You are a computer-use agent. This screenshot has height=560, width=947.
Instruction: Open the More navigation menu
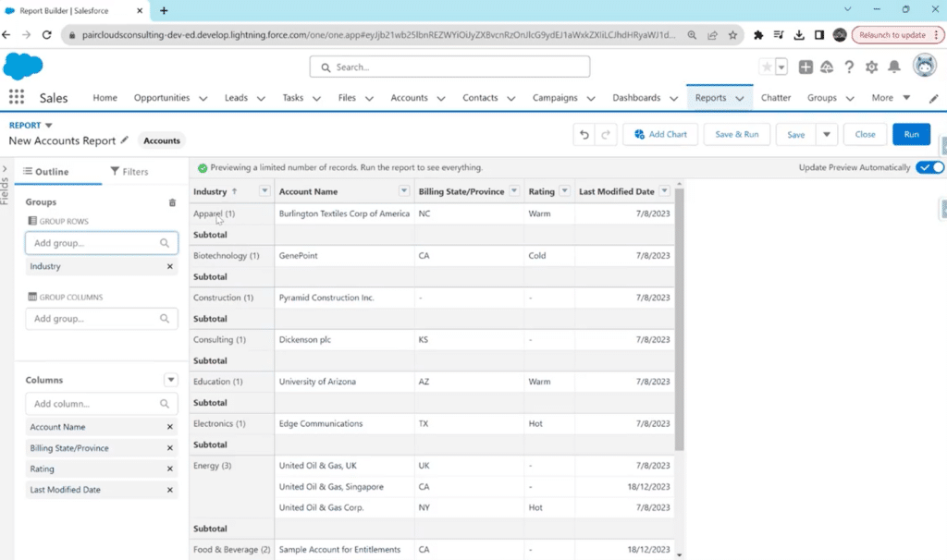[x=891, y=98]
